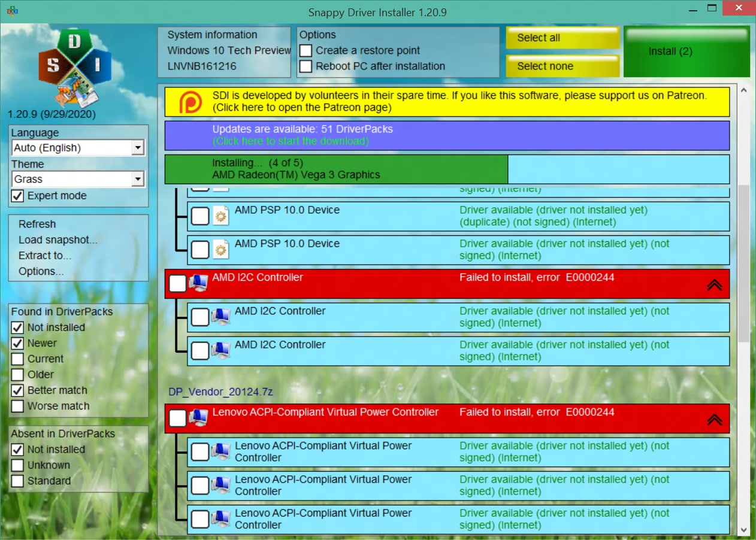Check the failed Lenovo ACPI Controller box
This screenshot has width=756, height=540.
[x=178, y=418]
